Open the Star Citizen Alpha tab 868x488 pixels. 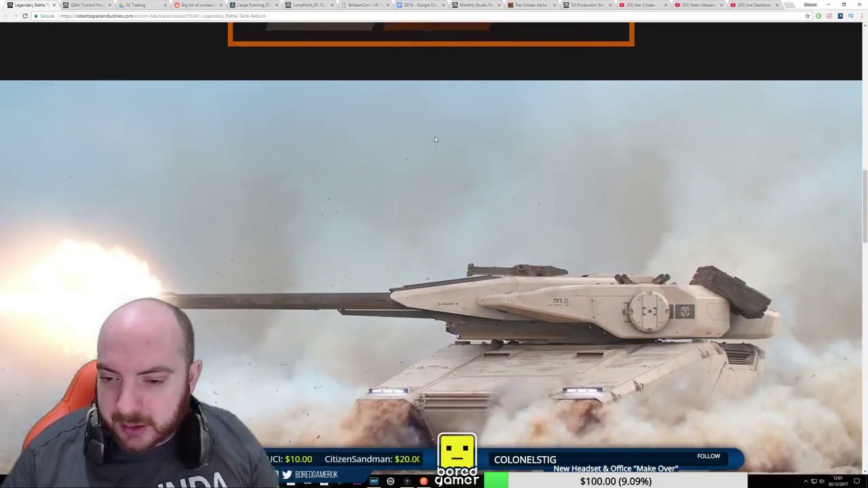pyautogui.click(x=531, y=5)
